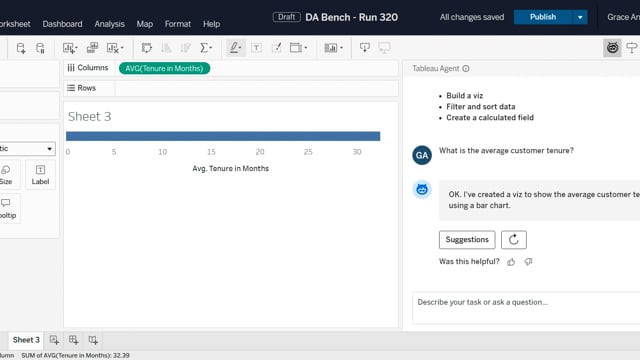
Task: Open the Analysis menu
Action: [109, 24]
